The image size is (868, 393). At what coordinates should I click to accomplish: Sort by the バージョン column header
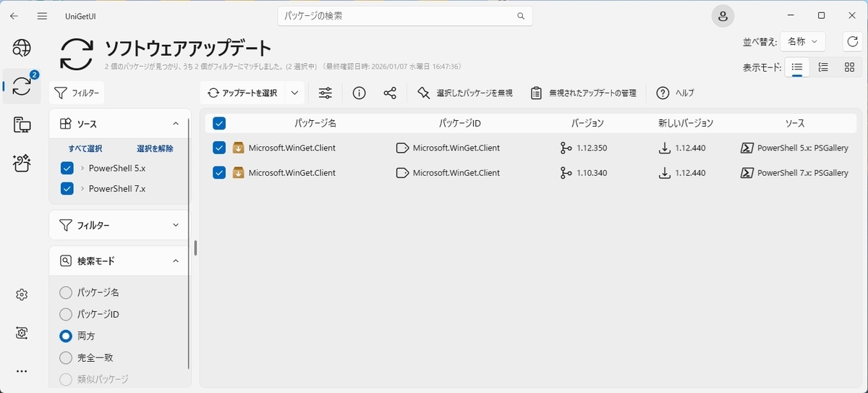(587, 123)
